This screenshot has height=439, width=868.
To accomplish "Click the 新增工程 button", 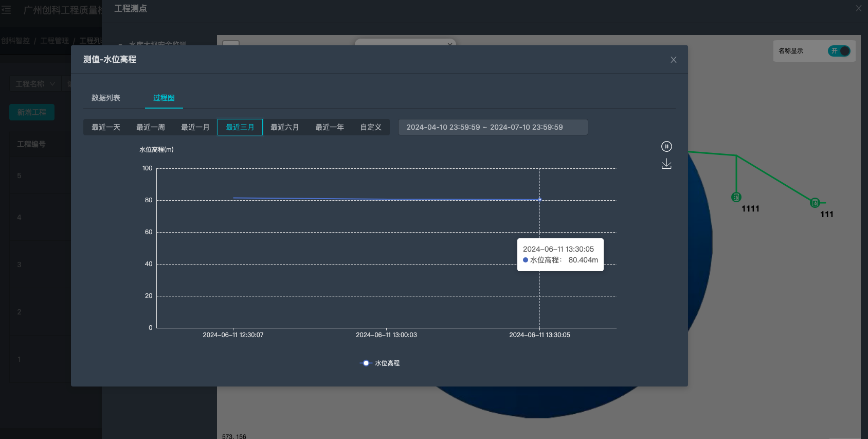I will (x=32, y=112).
